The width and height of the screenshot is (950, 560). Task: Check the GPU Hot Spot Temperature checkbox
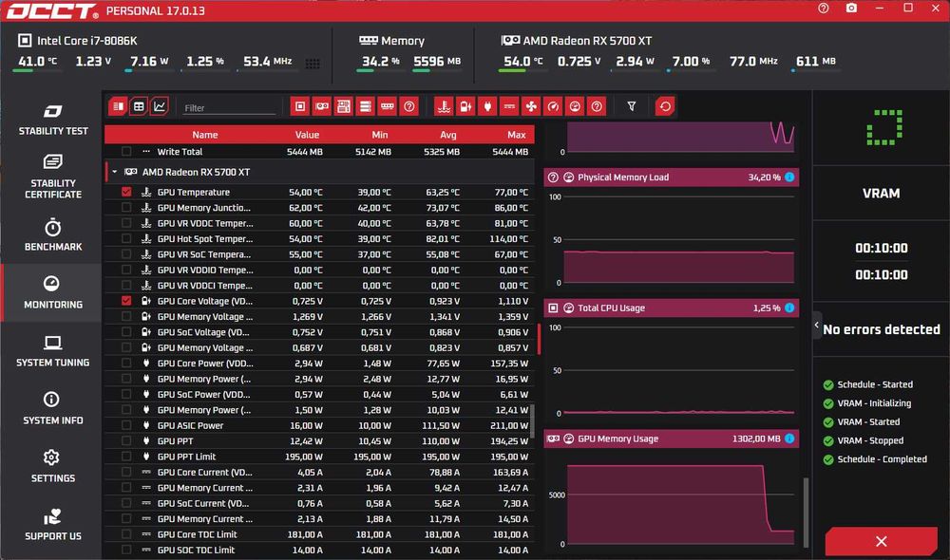[126, 238]
